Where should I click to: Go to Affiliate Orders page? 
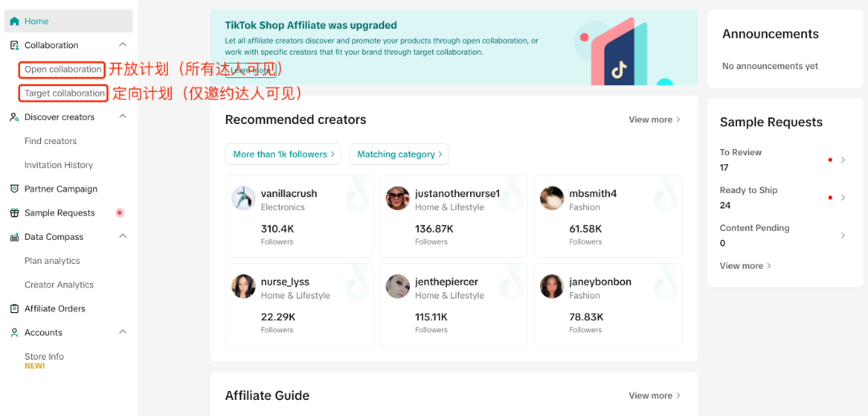pos(55,308)
